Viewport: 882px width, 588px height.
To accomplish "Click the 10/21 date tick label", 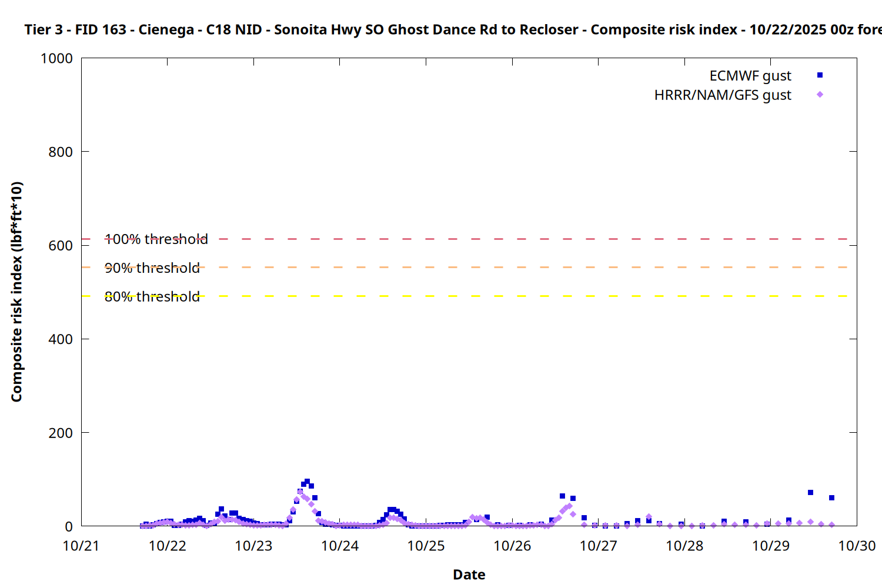I will [81, 546].
